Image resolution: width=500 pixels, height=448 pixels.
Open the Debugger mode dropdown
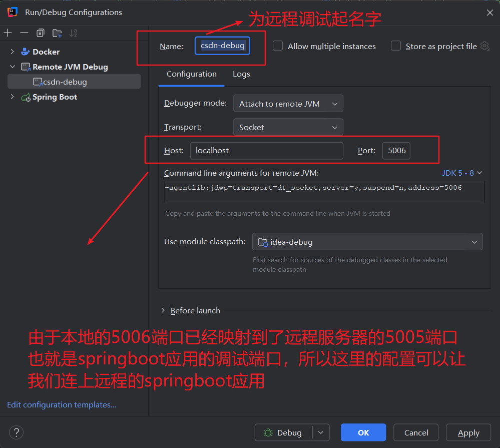[288, 104]
